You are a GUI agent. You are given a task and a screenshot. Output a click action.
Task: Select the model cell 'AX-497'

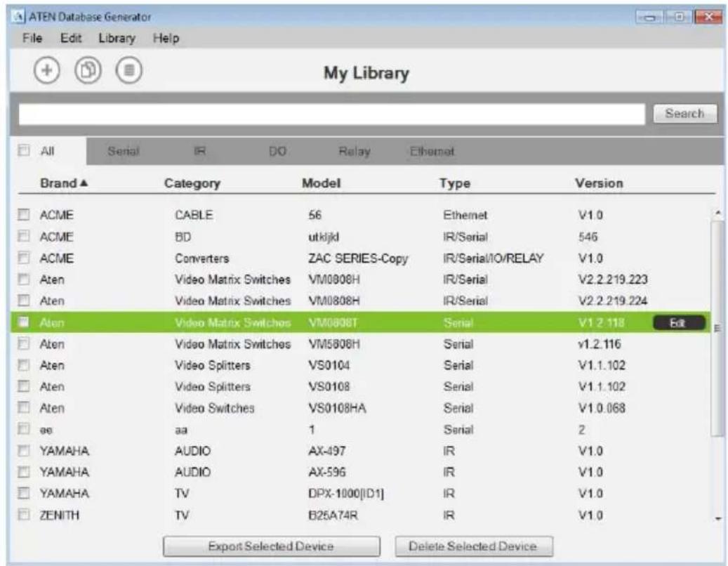pos(327,451)
